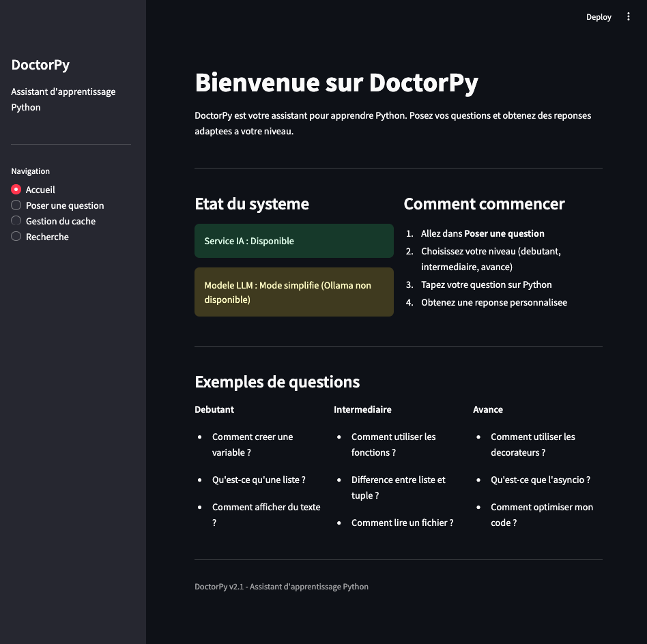Choose the Gestion du cache option
This screenshot has height=644, width=647.
(x=53, y=221)
